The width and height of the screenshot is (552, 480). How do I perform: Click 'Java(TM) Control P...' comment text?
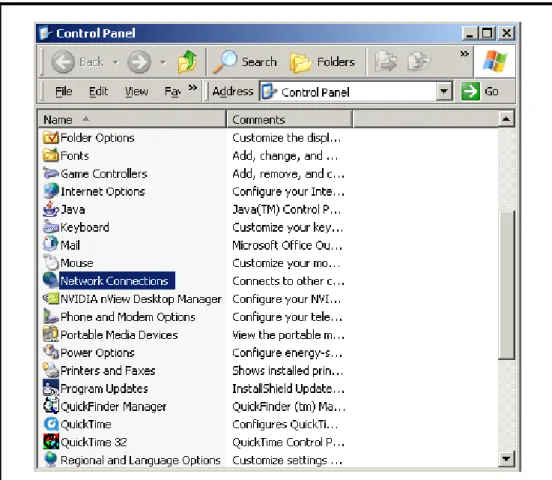click(x=287, y=210)
